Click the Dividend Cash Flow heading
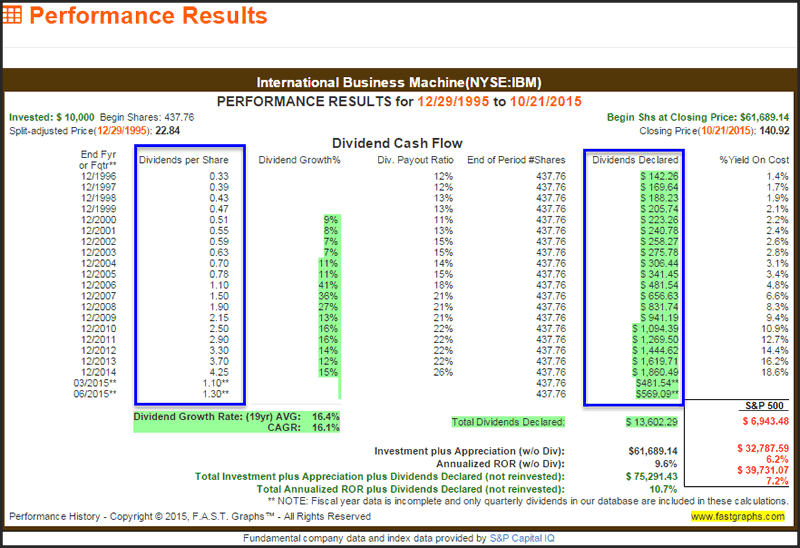Viewport: 800px width, 548px height. [x=397, y=143]
